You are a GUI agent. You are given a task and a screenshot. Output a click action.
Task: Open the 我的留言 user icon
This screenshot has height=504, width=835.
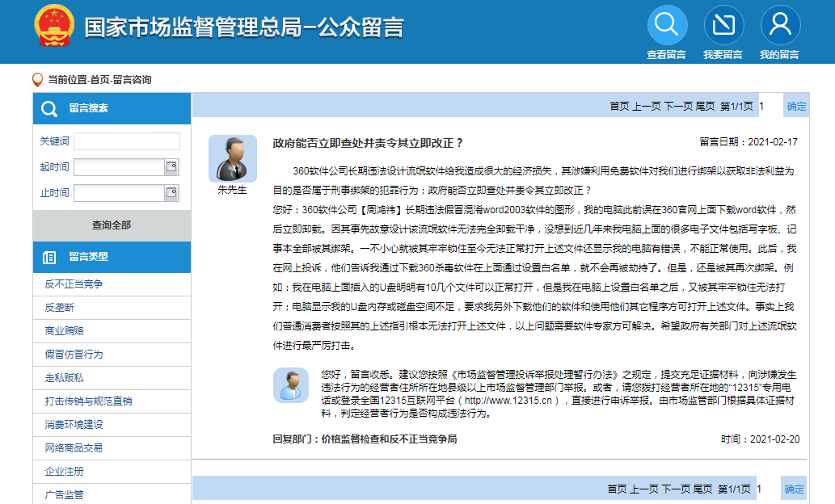click(780, 25)
